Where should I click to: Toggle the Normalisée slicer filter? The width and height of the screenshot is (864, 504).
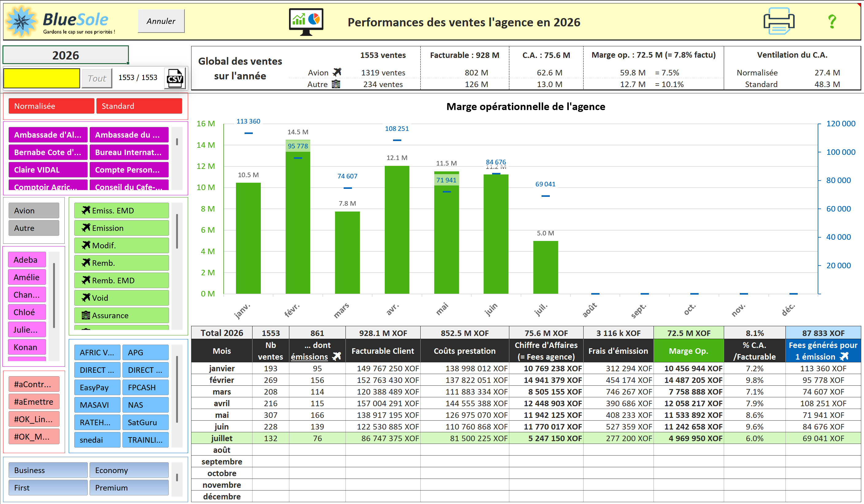52,106
